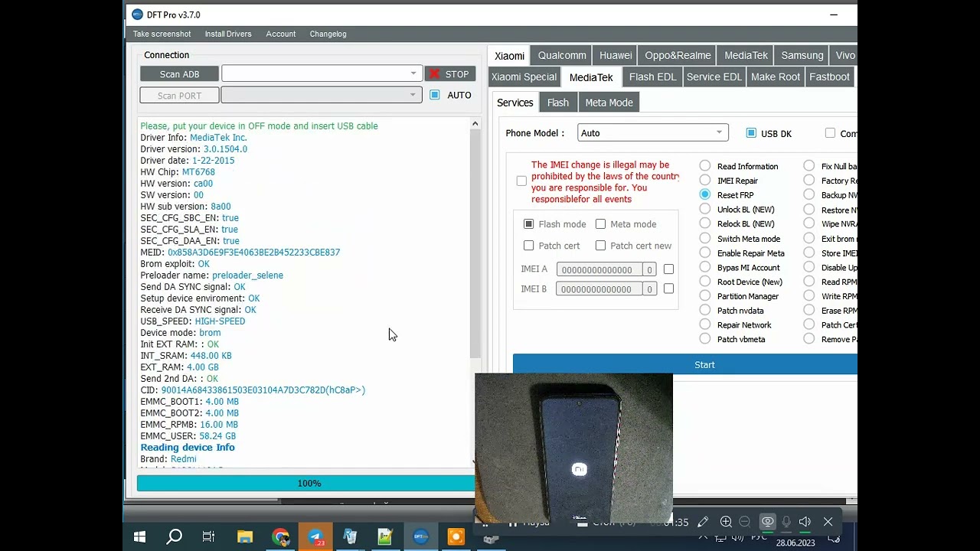Click the STOP button
This screenshot has width=980, height=551.
pos(449,73)
